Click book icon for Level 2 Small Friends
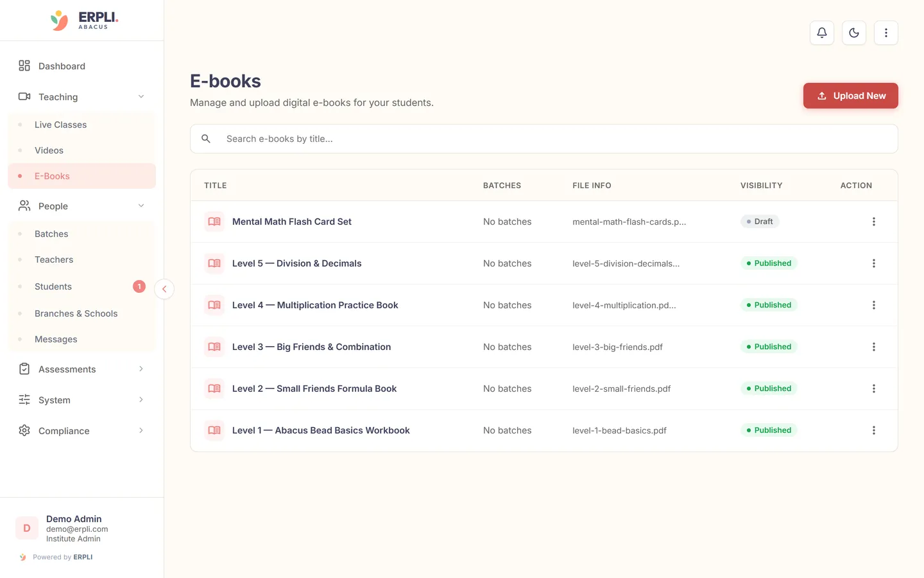924x578 pixels. pyautogui.click(x=214, y=389)
